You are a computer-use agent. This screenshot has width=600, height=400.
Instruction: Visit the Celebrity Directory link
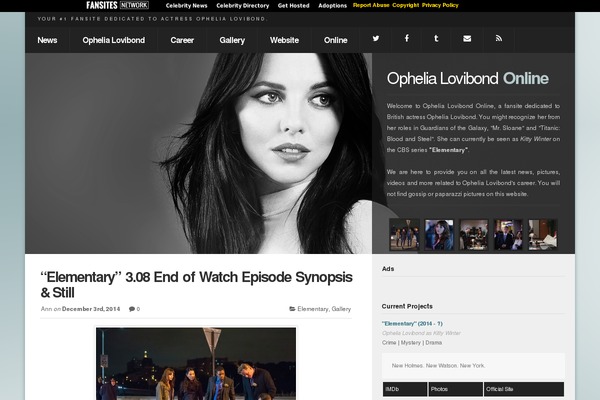[x=243, y=6]
